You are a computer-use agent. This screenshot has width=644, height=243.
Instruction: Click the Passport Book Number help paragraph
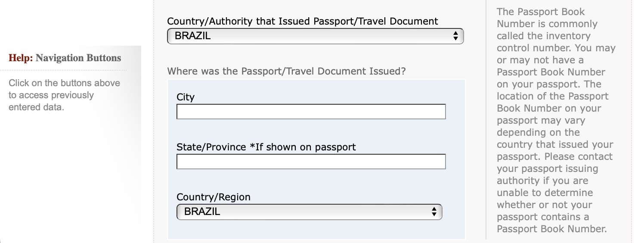(556, 120)
